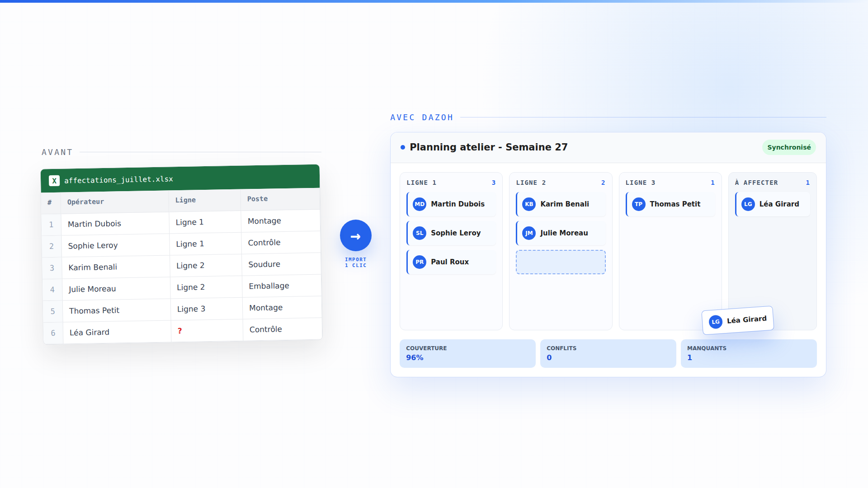Select the Ligne 1 column header in planning

click(x=421, y=183)
